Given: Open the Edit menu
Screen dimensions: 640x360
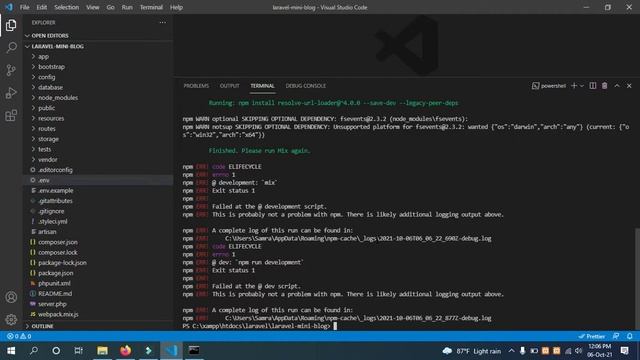Looking at the screenshot, I should pos(42,7).
